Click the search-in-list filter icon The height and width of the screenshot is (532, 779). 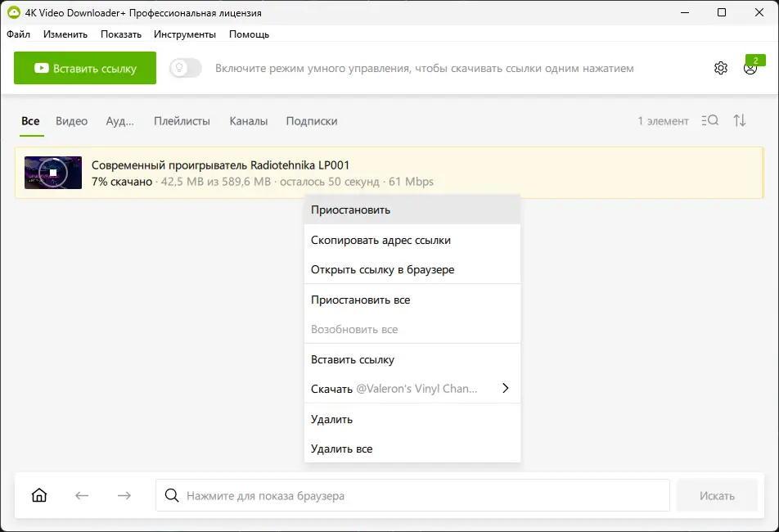pos(710,121)
